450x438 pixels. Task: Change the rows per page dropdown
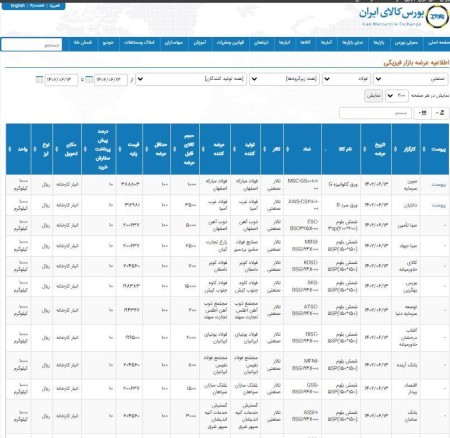(x=397, y=96)
